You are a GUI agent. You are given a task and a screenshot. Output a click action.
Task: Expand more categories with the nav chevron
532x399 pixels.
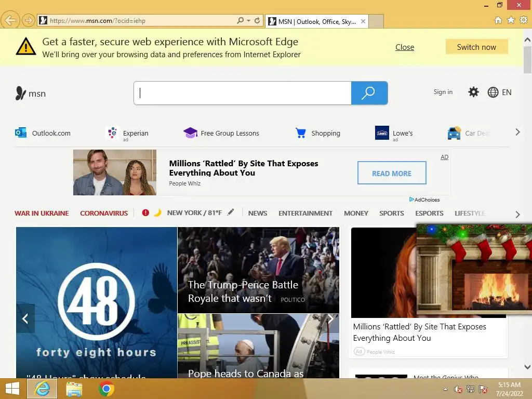click(517, 215)
